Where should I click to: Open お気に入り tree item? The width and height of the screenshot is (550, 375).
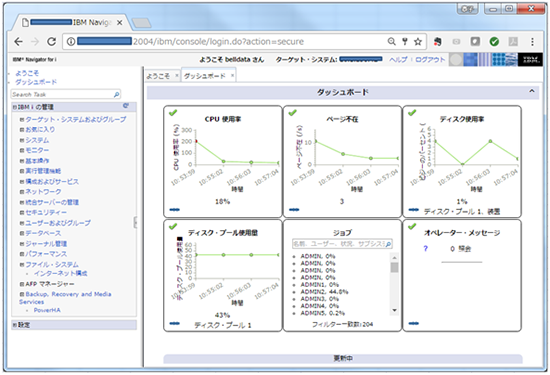[40, 129]
